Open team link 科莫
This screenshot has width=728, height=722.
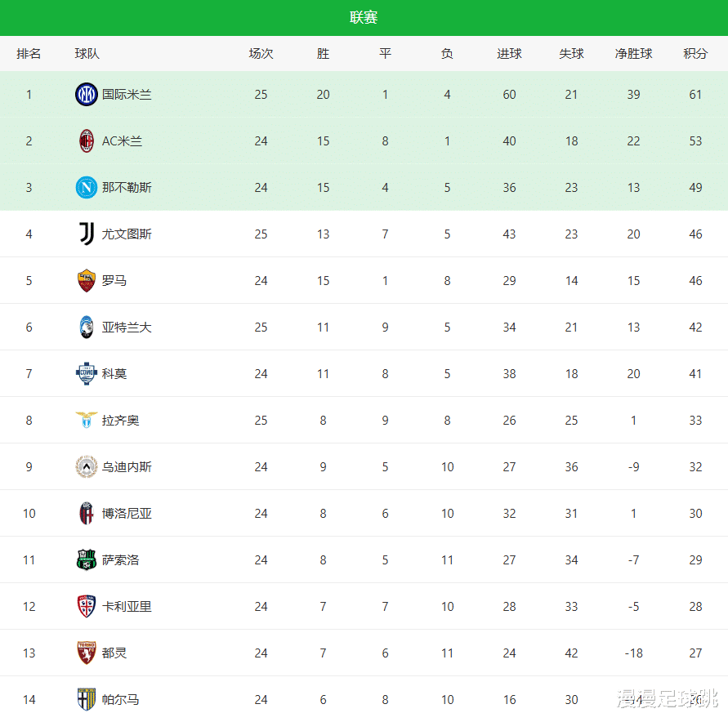pos(114,374)
